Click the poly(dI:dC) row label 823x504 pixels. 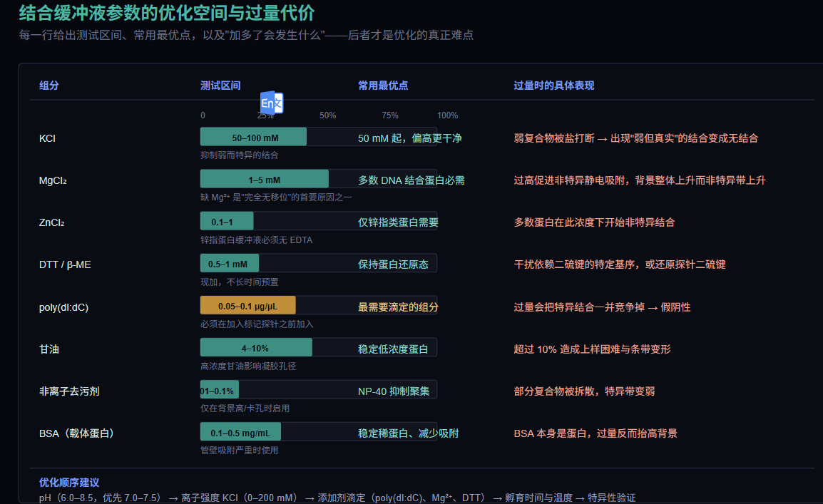pos(63,307)
